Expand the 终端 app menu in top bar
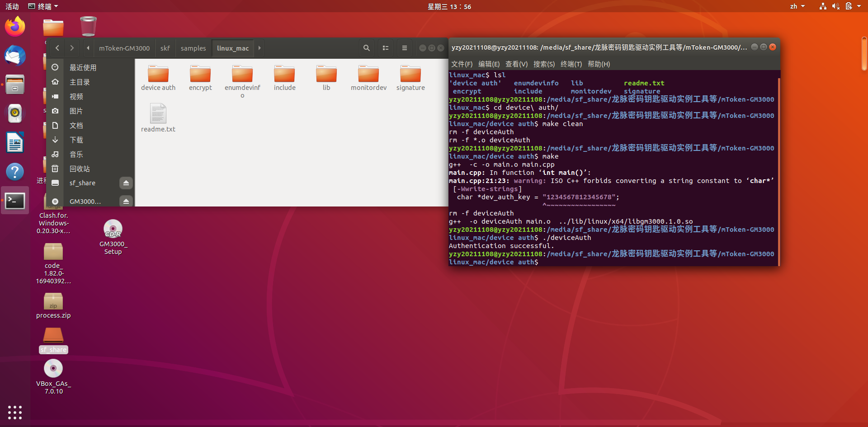The width and height of the screenshot is (868, 427). 43,6
